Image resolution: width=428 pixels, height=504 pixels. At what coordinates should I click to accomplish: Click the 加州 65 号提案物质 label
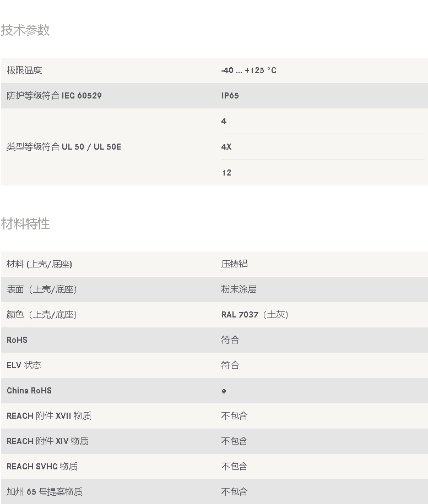point(45,492)
